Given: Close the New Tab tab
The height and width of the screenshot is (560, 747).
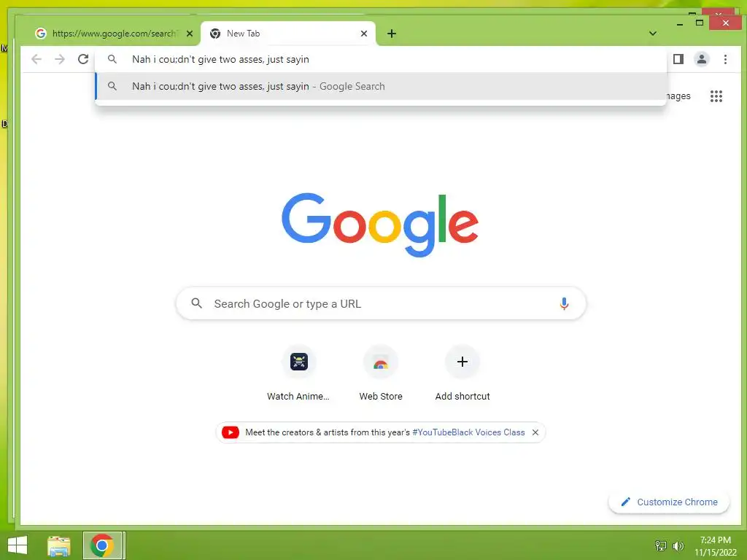Looking at the screenshot, I should click(x=364, y=34).
